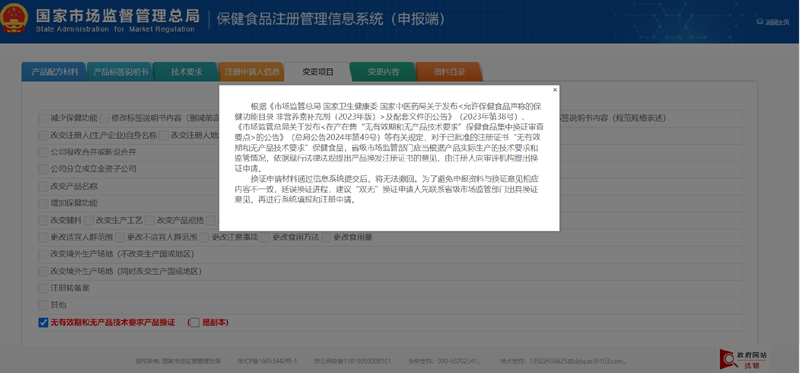This screenshot has height=373, width=800.
Task: Open the 产品配方材料 tab
Action: tap(55, 72)
